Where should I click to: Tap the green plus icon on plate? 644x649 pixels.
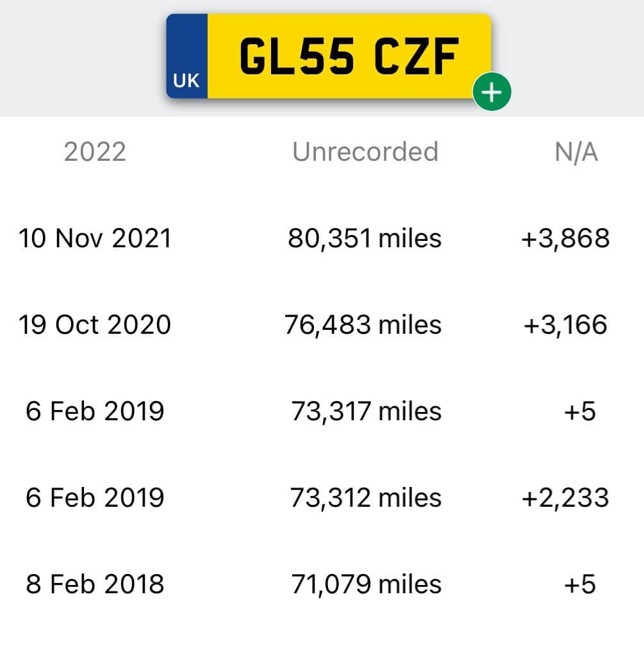click(x=491, y=92)
